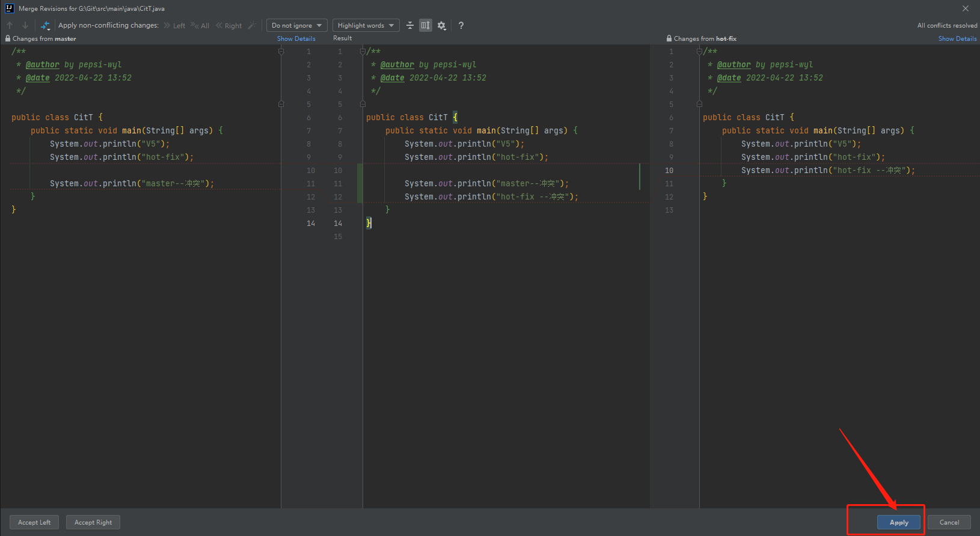Screen dimensions: 980x536
Task: Apply All non-conflicting changes
Action: tap(200, 25)
